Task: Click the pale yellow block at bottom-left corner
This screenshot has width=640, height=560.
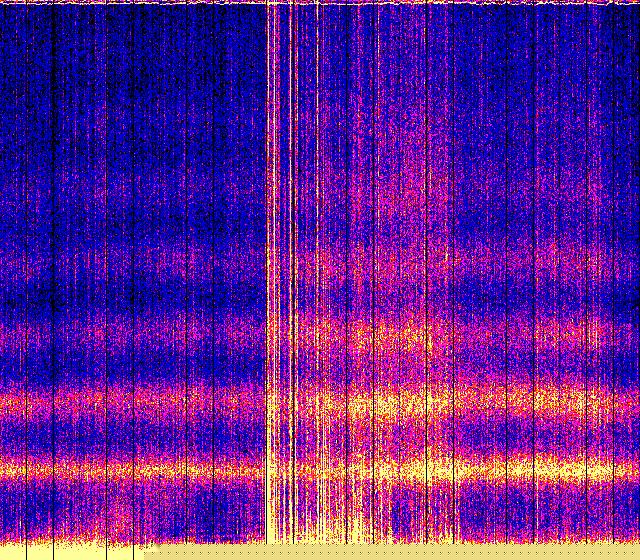Action: [60, 552]
